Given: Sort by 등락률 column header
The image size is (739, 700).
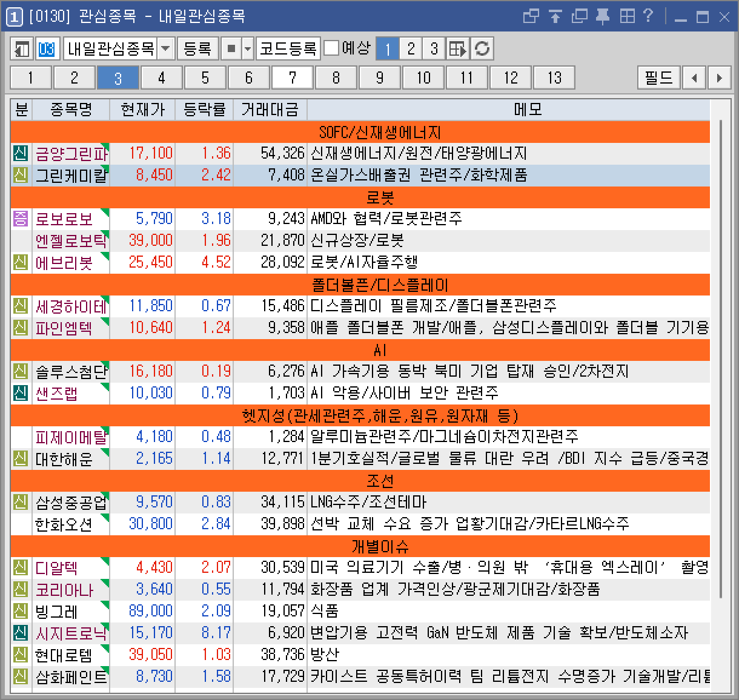Looking at the screenshot, I should [204, 110].
